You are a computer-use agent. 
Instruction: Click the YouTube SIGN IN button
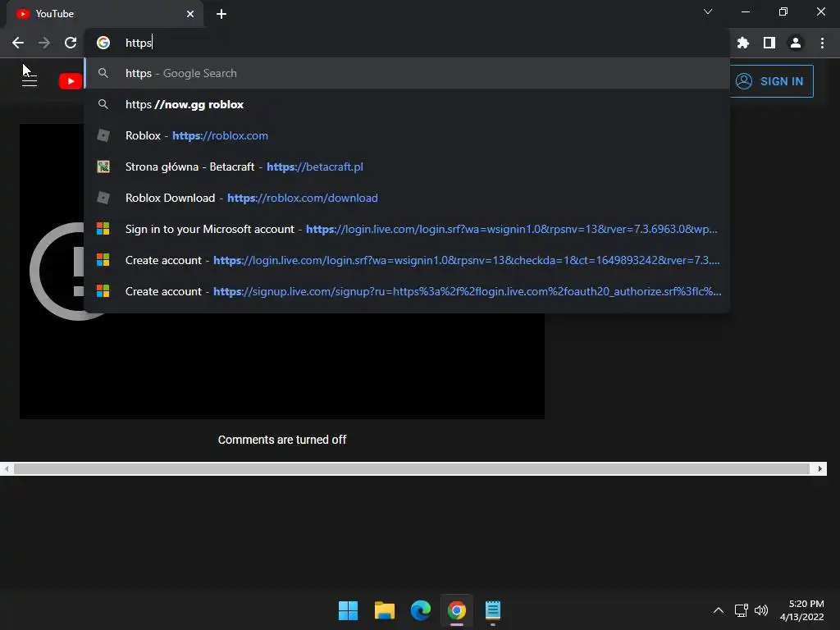(771, 81)
